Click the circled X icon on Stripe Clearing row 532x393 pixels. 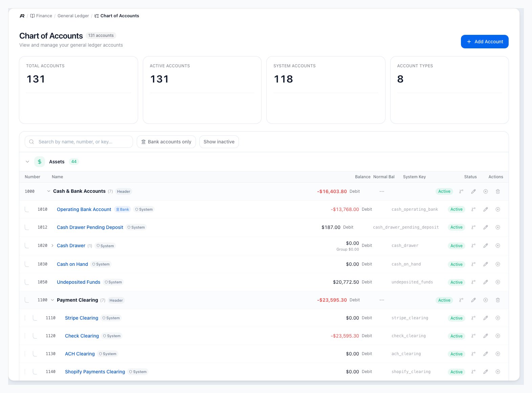(498, 318)
